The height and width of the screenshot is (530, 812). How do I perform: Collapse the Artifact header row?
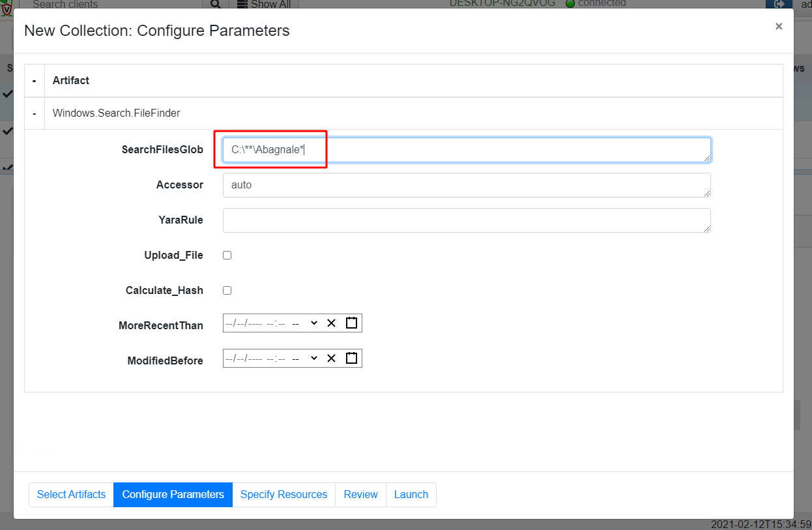34,81
